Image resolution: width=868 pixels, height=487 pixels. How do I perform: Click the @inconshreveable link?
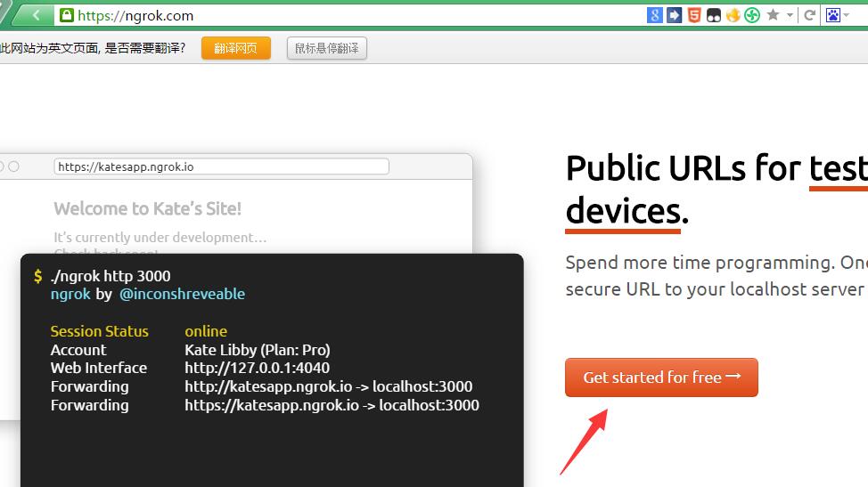(182, 294)
